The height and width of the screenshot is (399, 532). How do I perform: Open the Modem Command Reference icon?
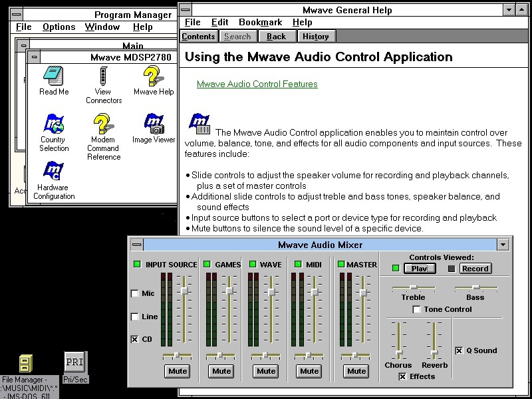click(x=104, y=124)
